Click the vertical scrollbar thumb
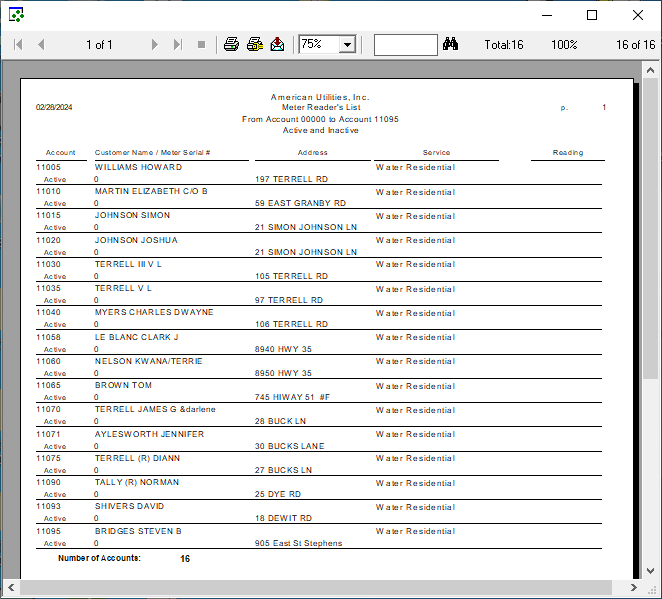Viewport: 662px width, 599px height. tap(650, 228)
